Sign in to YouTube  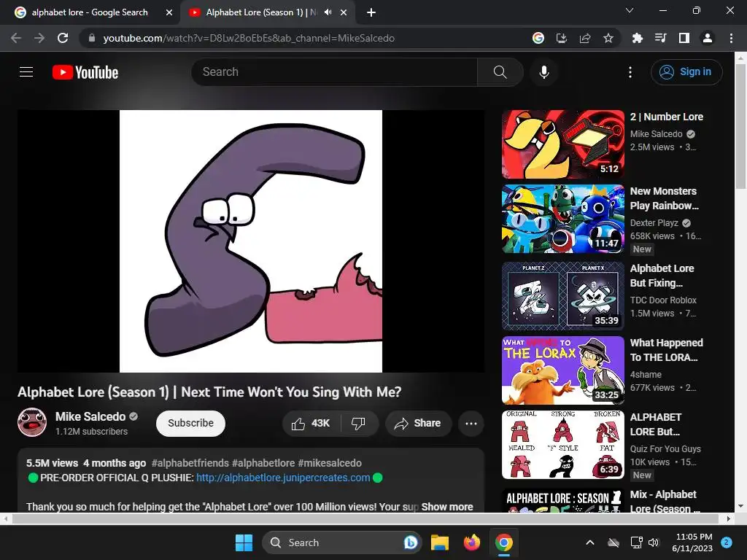686,72
